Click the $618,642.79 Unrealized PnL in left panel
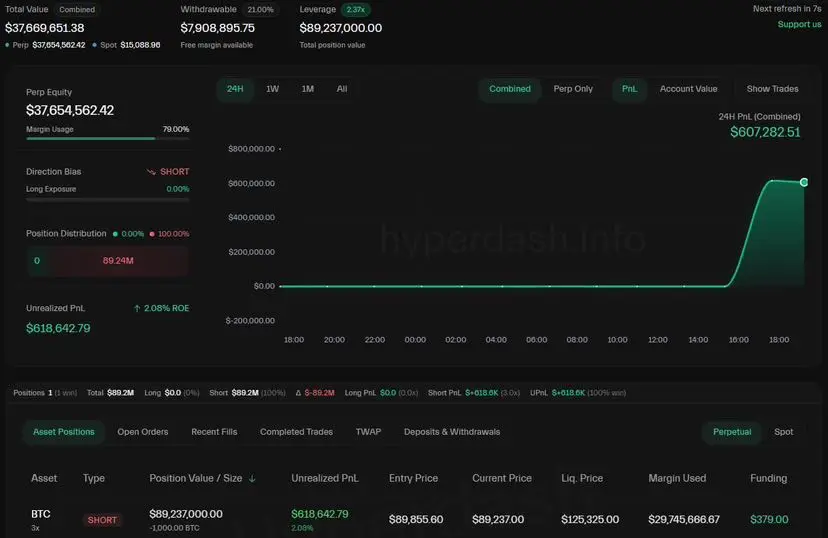The height and width of the screenshot is (538, 828). click(58, 328)
